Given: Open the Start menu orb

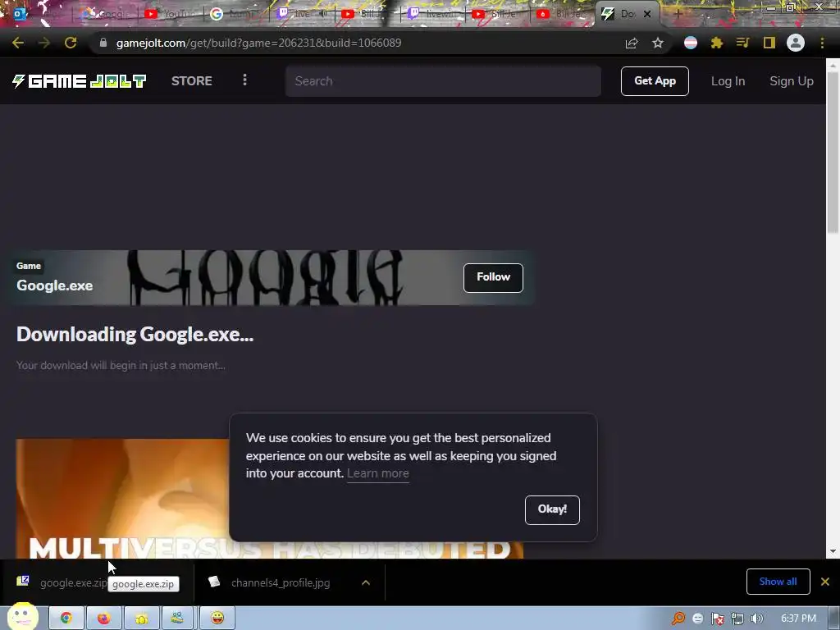Looking at the screenshot, I should (x=22, y=617).
